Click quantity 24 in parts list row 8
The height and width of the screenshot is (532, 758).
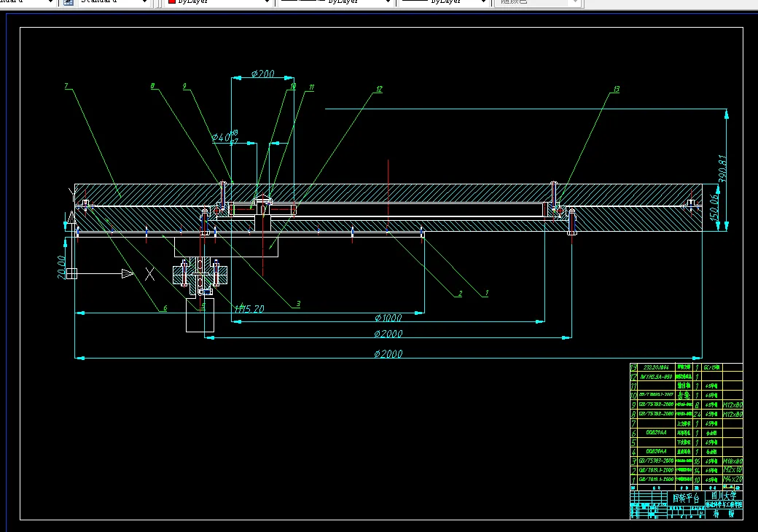pos(697,414)
